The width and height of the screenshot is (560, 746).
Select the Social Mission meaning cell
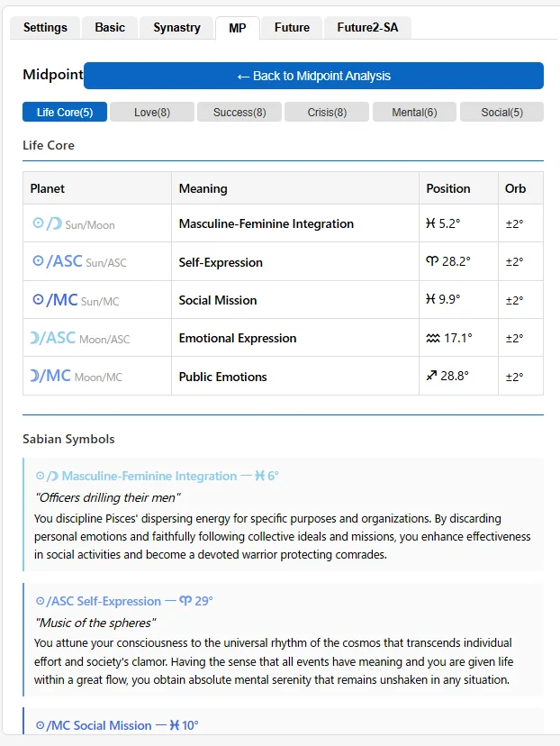pos(295,300)
